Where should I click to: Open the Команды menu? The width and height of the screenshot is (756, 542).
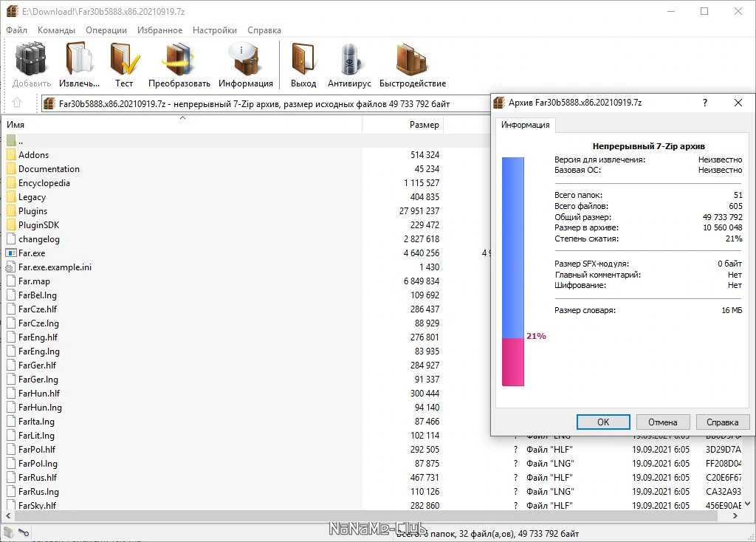[56, 30]
